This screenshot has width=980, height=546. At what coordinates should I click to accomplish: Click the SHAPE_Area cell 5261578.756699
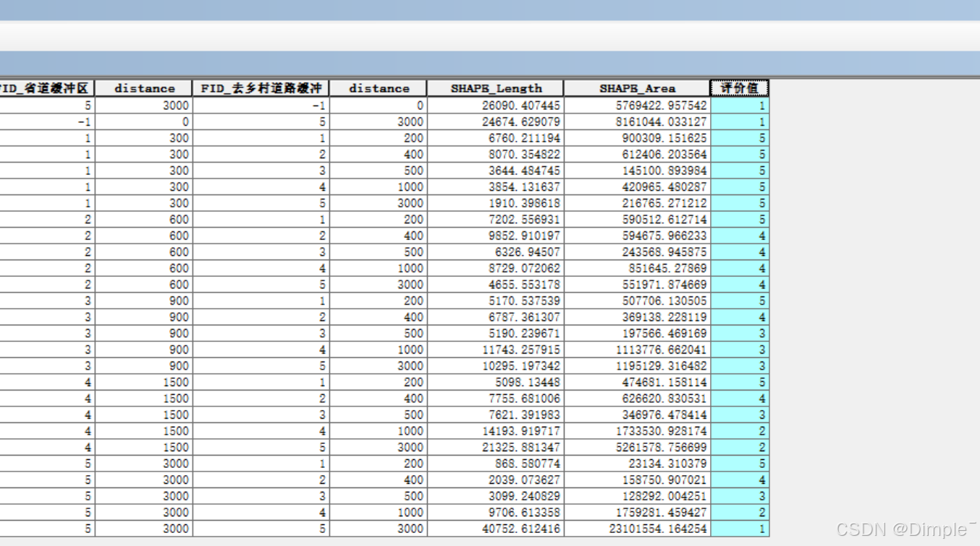637,447
